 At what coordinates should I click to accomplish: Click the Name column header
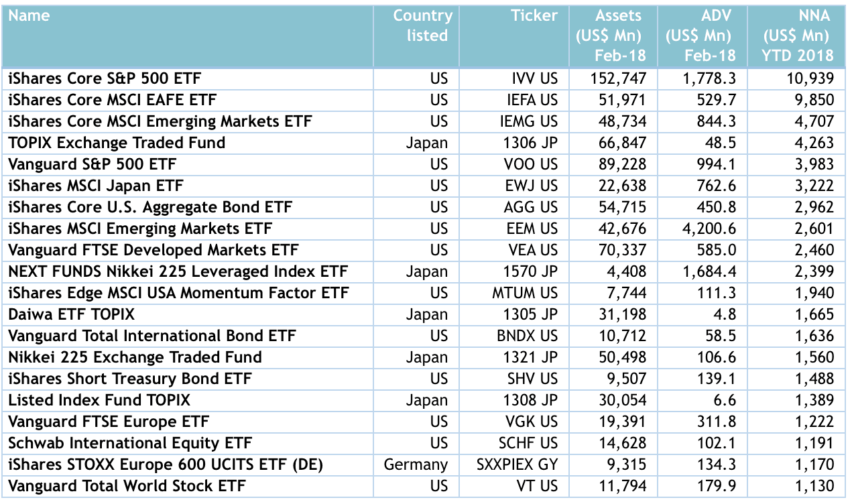click(x=29, y=15)
